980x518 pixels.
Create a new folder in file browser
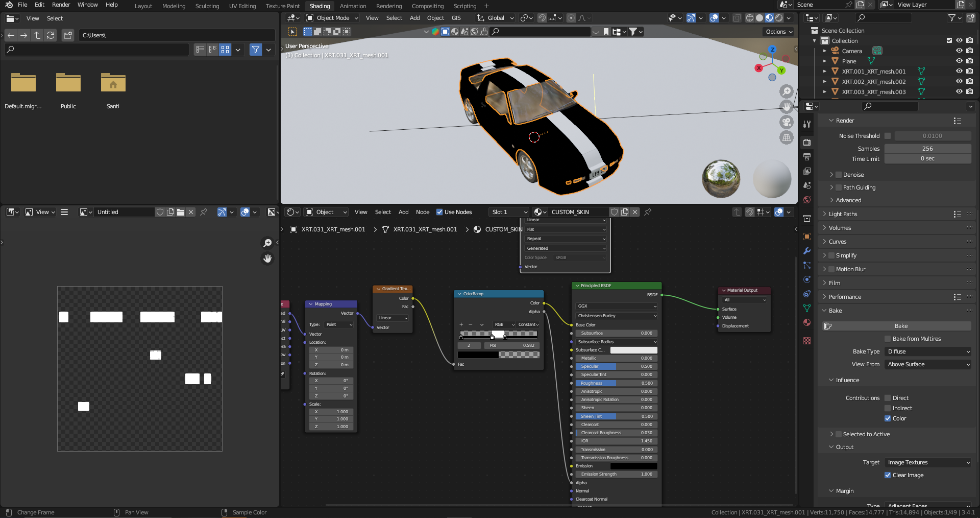(x=68, y=35)
